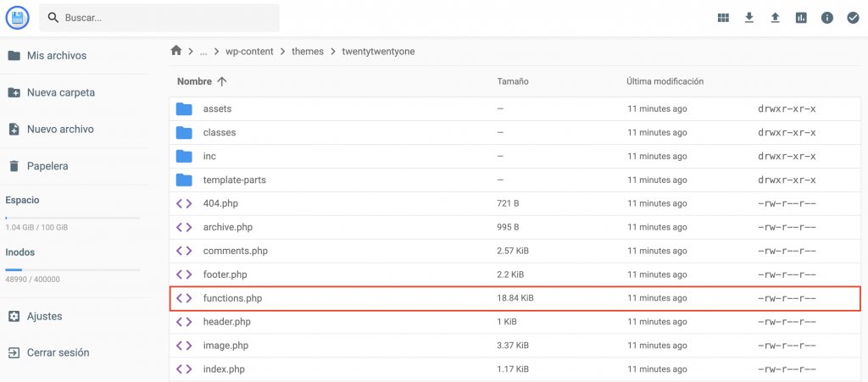Switch view with the grid icon

click(723, 18)
